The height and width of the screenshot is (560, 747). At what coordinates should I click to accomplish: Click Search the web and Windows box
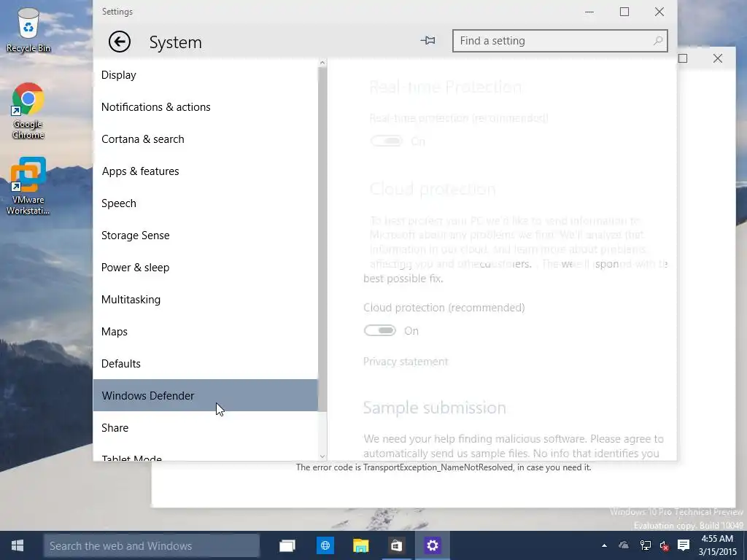click(152, 545)
